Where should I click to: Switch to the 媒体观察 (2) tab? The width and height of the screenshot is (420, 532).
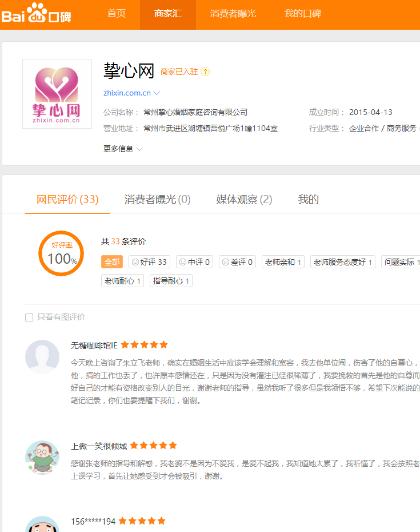click(x=244, y=200)
